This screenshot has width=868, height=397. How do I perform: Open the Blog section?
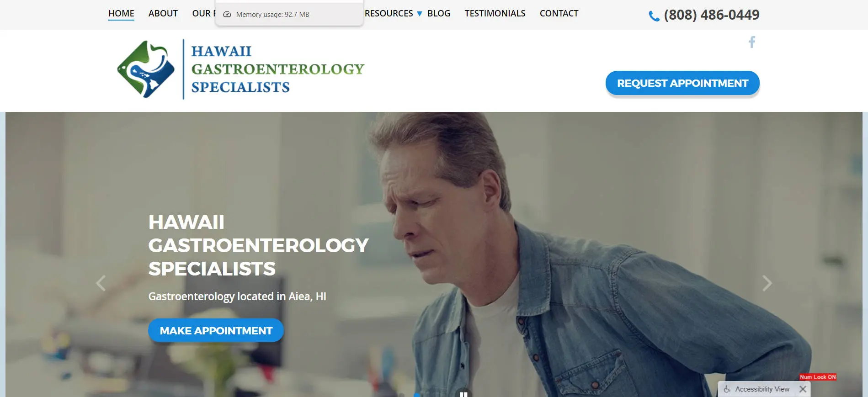(x=439, y=14)
